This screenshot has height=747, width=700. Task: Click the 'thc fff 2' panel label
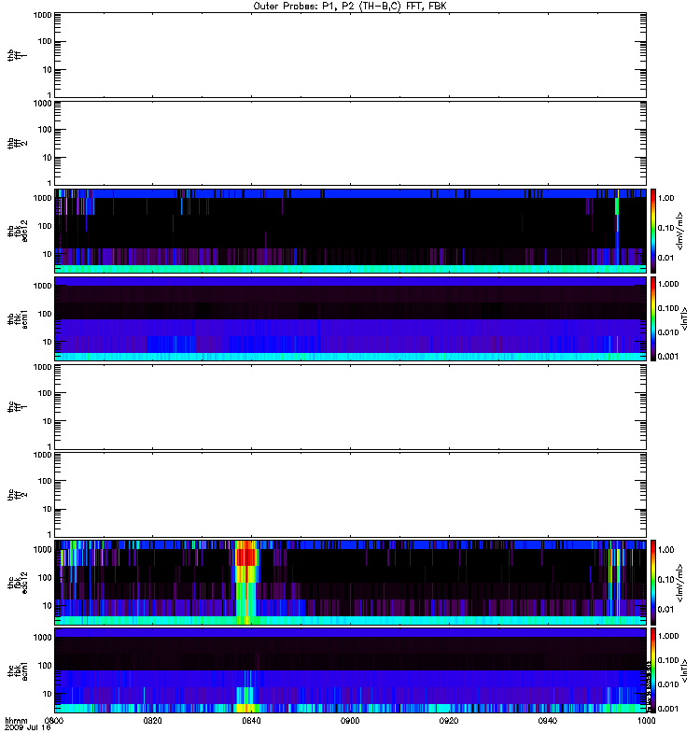pyautogui.click(x=17, y=495)
